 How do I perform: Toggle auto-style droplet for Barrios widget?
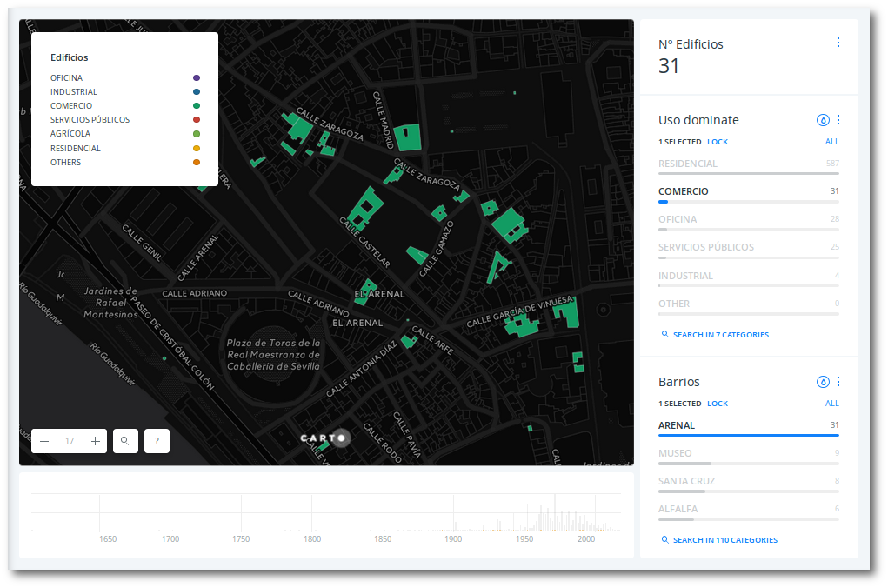coord(822,382)
